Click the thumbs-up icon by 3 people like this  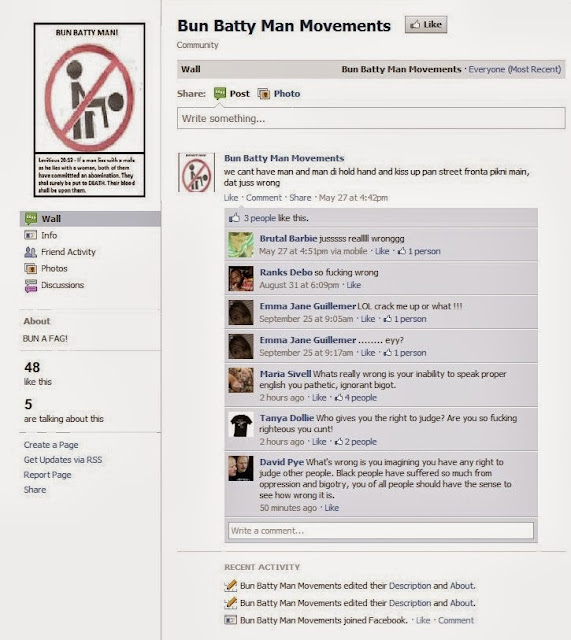click(234, 218)
